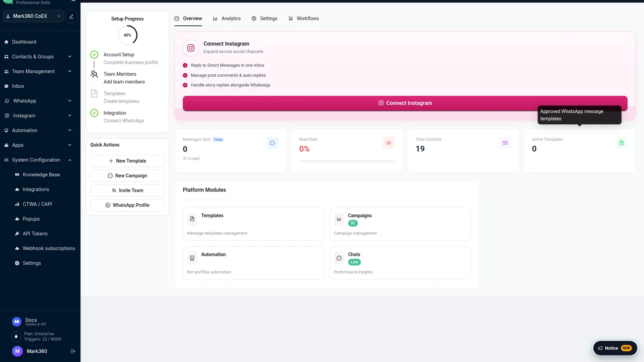The width and height of the screenshot is (644, 362).
Task: Click New Template quick action
Action: pos(127,161)
